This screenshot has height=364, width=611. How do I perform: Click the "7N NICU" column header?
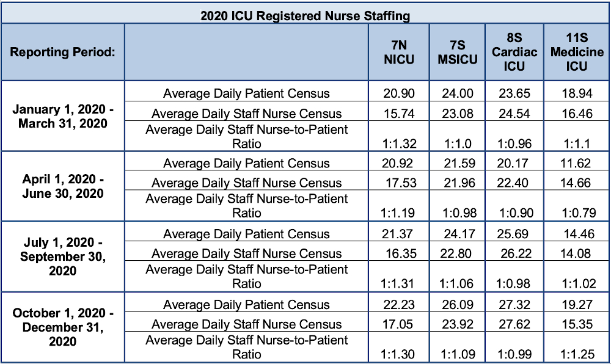(x=398, y=52)
